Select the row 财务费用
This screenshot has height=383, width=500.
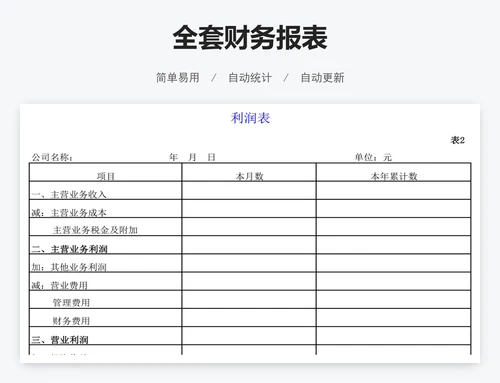pos(250,317)
